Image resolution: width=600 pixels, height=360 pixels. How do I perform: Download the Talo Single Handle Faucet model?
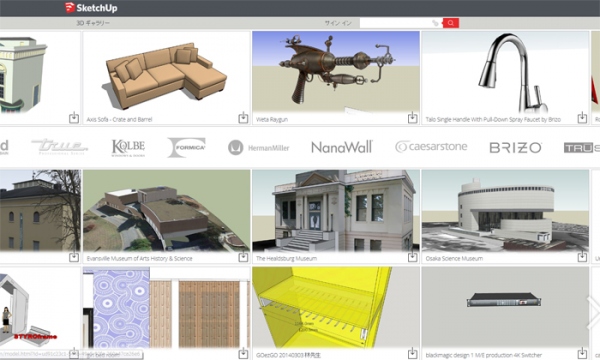tap(582, 117)
